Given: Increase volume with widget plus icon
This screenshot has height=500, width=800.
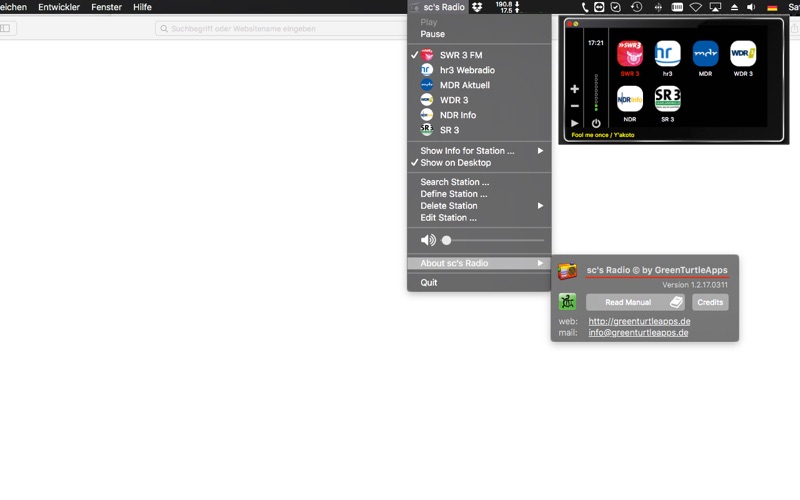Looking at the screenshot, I should click(x=574, y=89).
